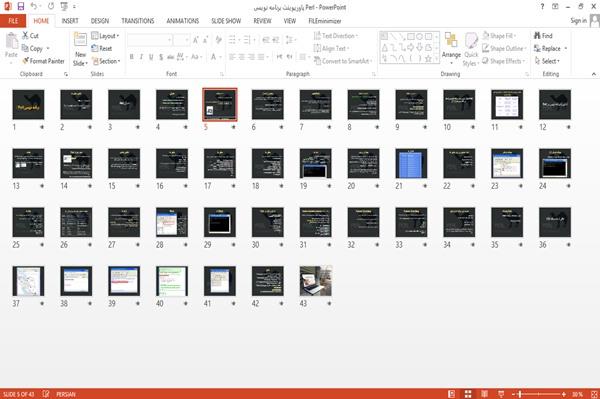Image resolution: width=600 pixels, height=399 pixels.
Task: Click spell check icon in status bar
Action: (x=46, y=394)
